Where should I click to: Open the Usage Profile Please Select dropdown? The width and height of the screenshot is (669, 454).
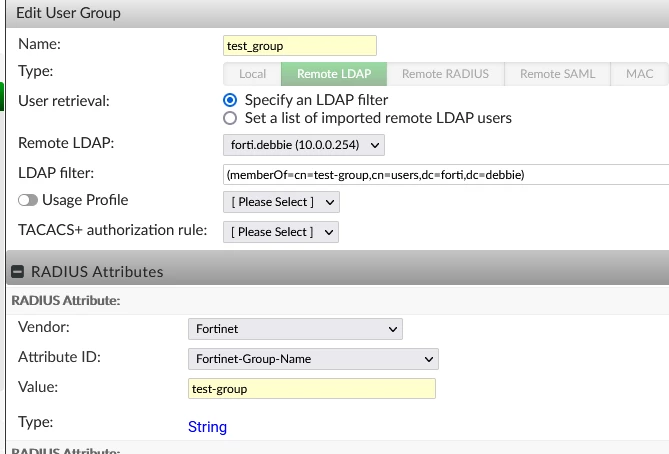coord(281,202)
